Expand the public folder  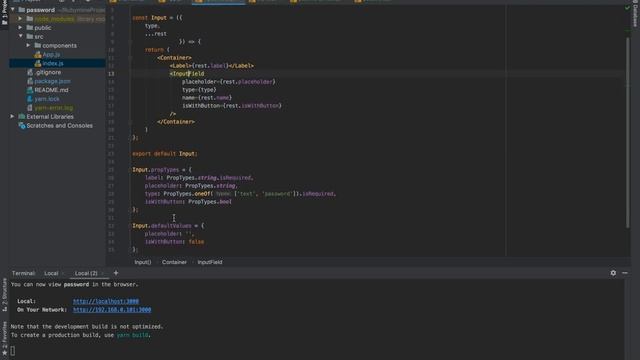[20, 28]
